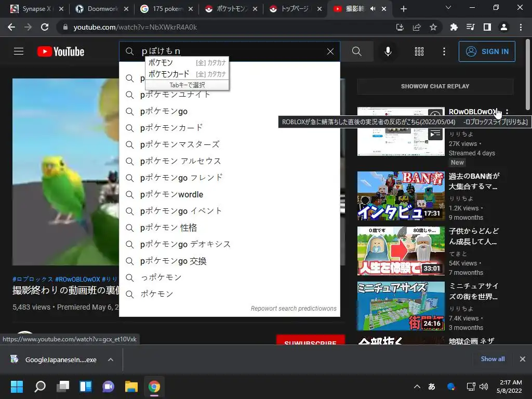Image resolution: width=532 pixels, height=399 pixels.
Task: Clear the search box with X
Action: coord(330,51)
